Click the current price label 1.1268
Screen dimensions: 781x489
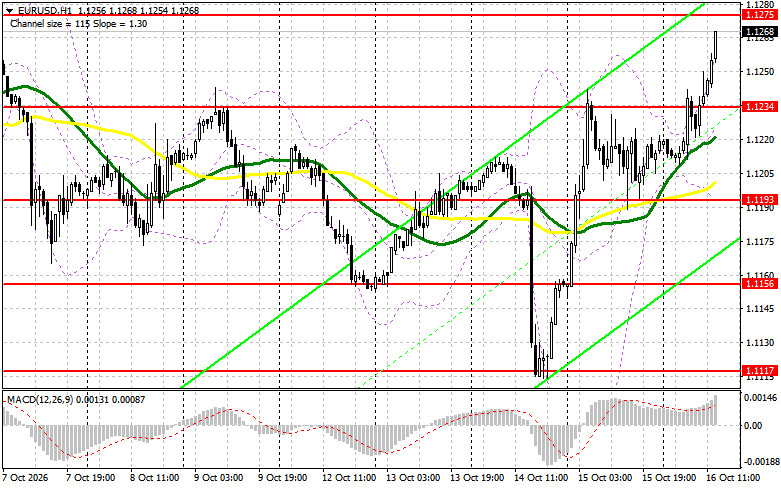pos(760,32)
